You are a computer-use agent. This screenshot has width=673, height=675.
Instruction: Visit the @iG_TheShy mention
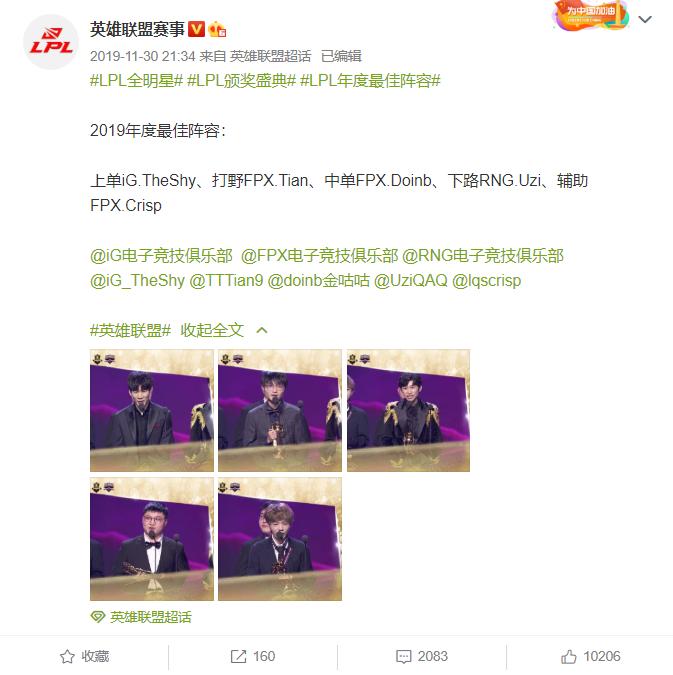pyautogui.click(x=137, y=281)
